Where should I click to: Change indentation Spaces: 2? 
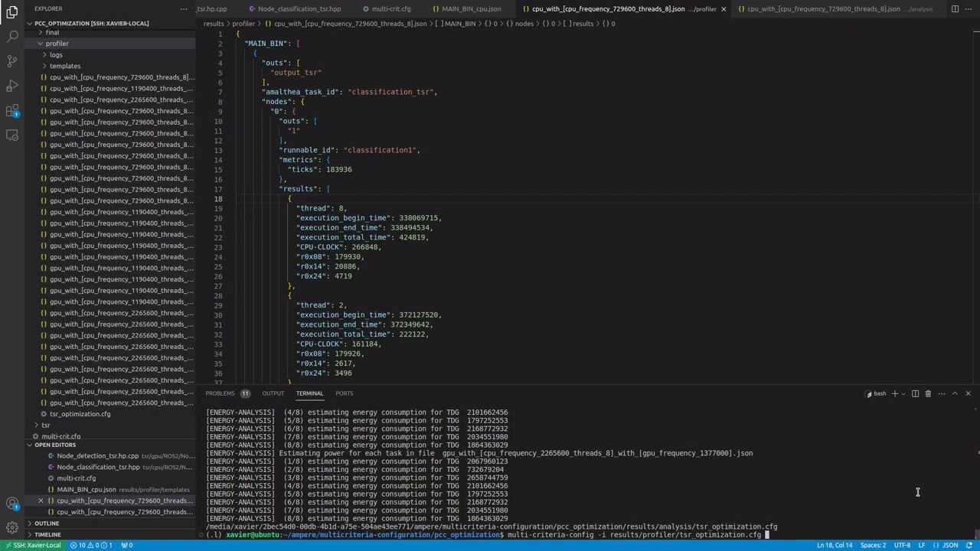tap(873, 545)
